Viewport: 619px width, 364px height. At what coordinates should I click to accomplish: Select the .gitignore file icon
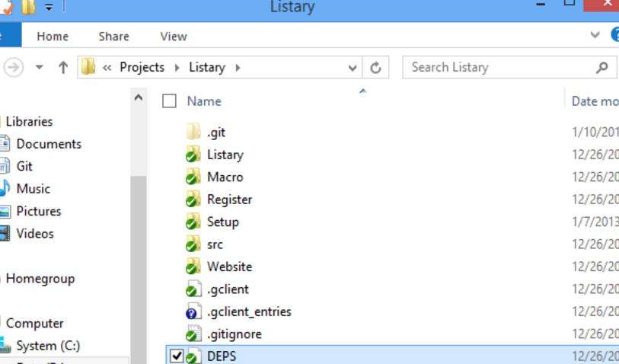click(193, 334)
